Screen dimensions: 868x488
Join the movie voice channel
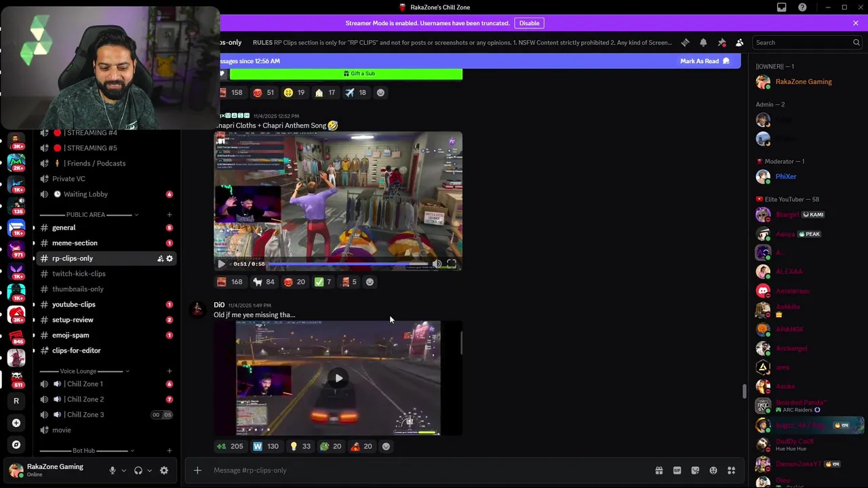point(106,430)
